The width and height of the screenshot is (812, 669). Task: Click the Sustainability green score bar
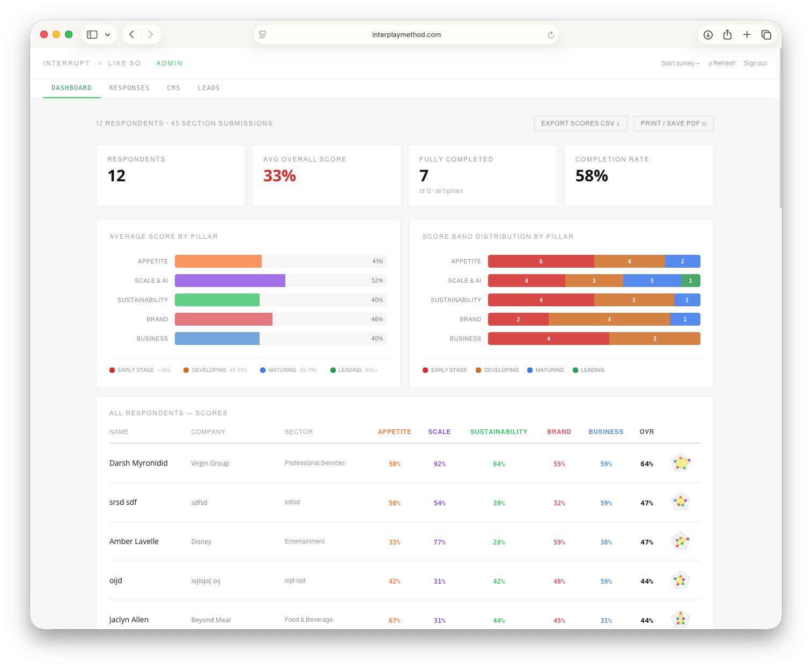click(x=217, y=300)
